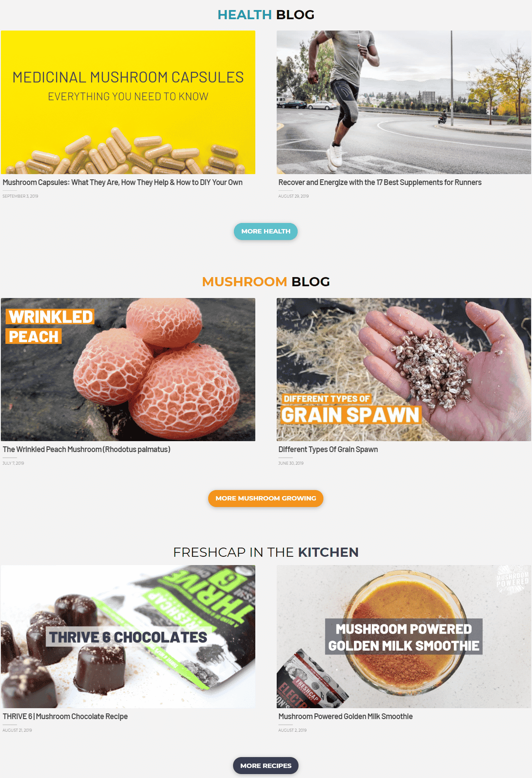Open Mushroom Capsules article title link
Image resolution: width=532 pixels, height=778 pixels.
point(123,182)
